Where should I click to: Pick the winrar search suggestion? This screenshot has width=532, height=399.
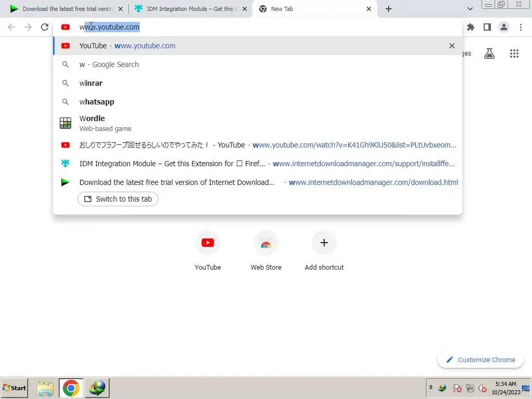[258, 83]
